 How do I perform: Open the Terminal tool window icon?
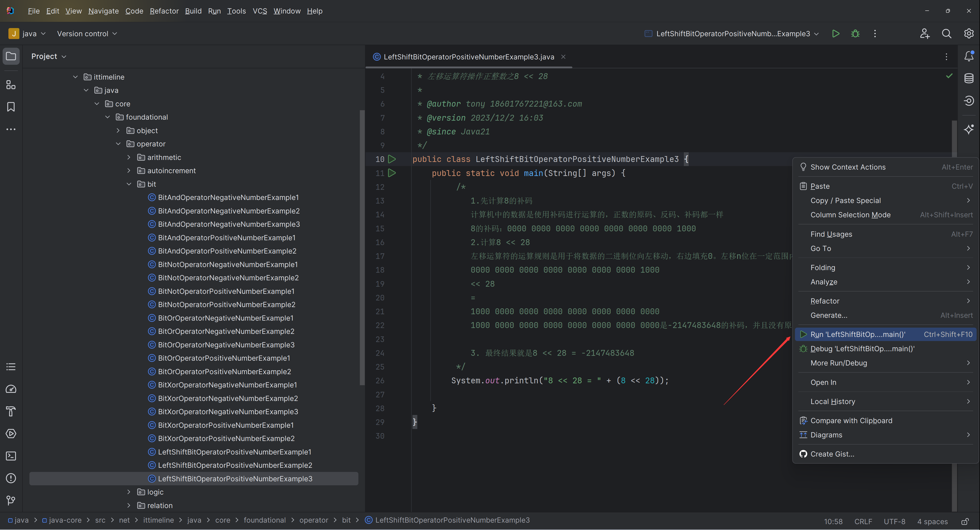pos(11,456)
